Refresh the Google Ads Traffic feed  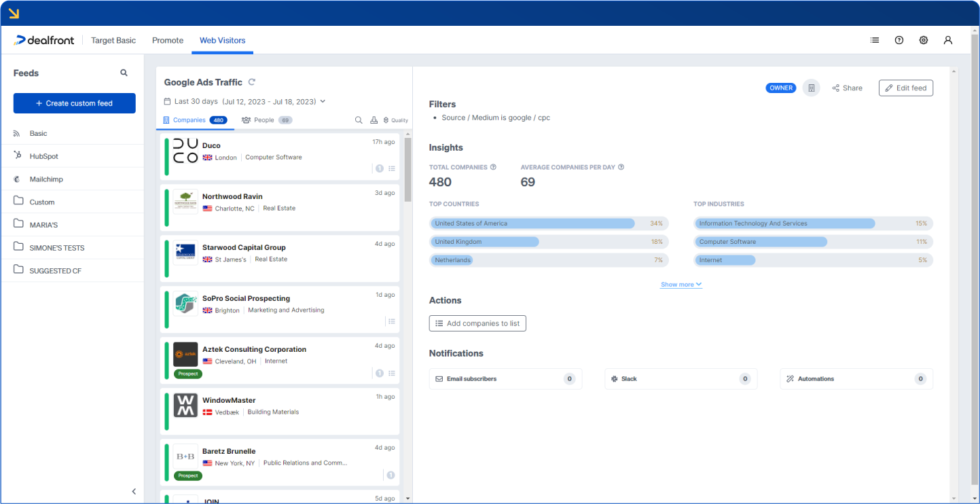click(x=252, y=82)
